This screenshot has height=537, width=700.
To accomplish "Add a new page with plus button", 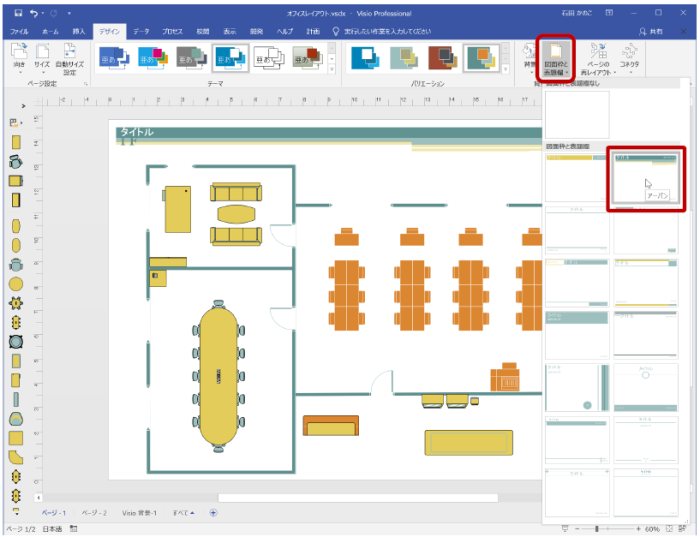I will 213,512.
